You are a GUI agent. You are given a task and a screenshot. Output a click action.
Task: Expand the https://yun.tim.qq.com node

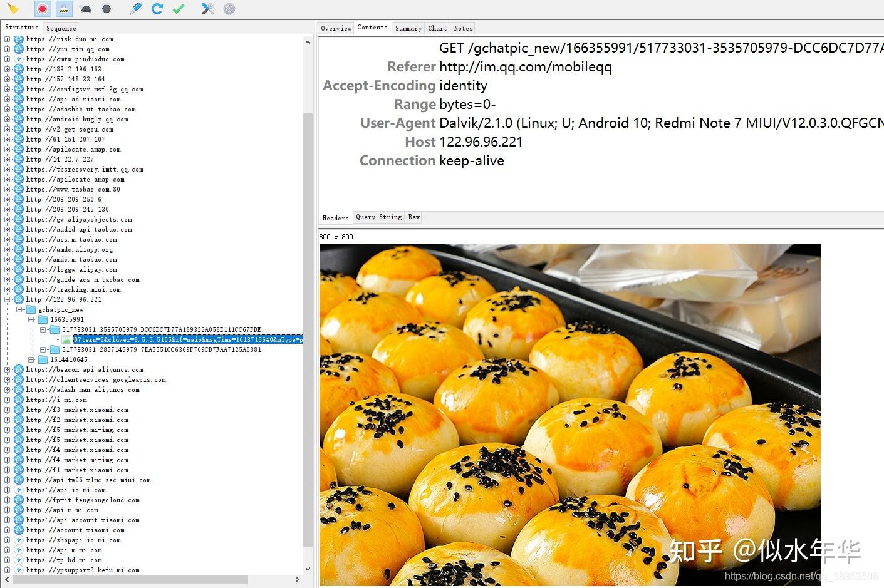pyautogui.click(x=8, y=49)
